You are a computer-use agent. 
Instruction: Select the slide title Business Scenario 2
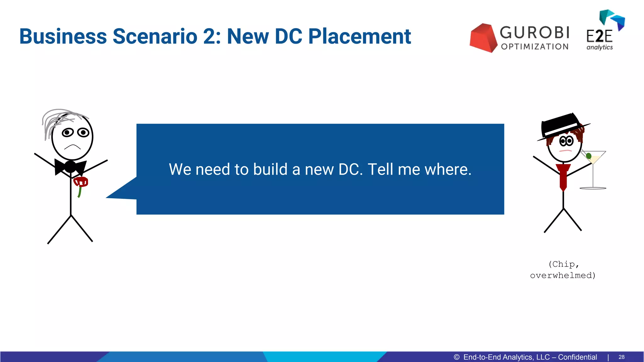215,36
